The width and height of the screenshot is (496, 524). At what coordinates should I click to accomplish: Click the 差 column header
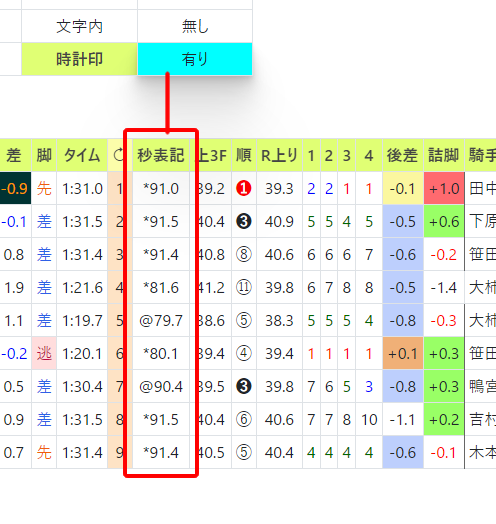point(14,155)
